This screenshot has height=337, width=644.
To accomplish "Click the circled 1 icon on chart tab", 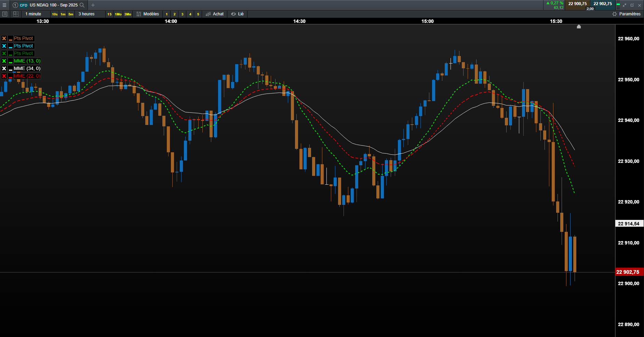I will [15, 5].
